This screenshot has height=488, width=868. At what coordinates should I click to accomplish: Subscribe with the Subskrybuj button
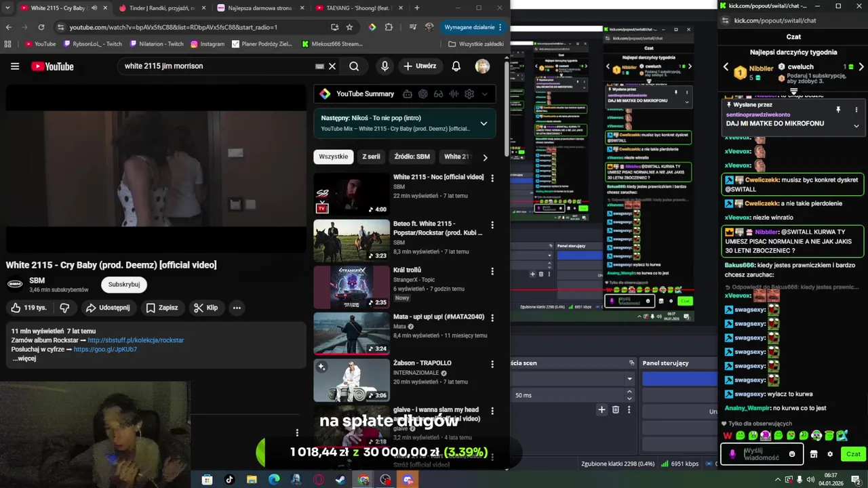(x=124, y=285)
